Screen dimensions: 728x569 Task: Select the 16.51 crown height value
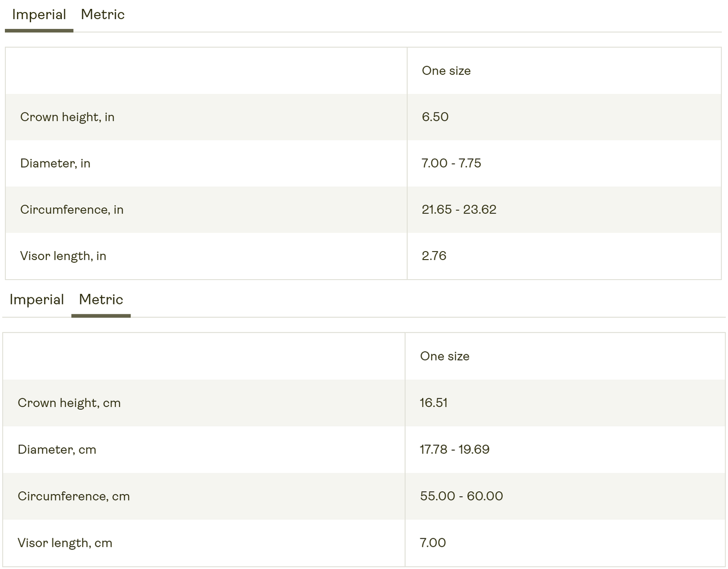[x=434, y=403]
